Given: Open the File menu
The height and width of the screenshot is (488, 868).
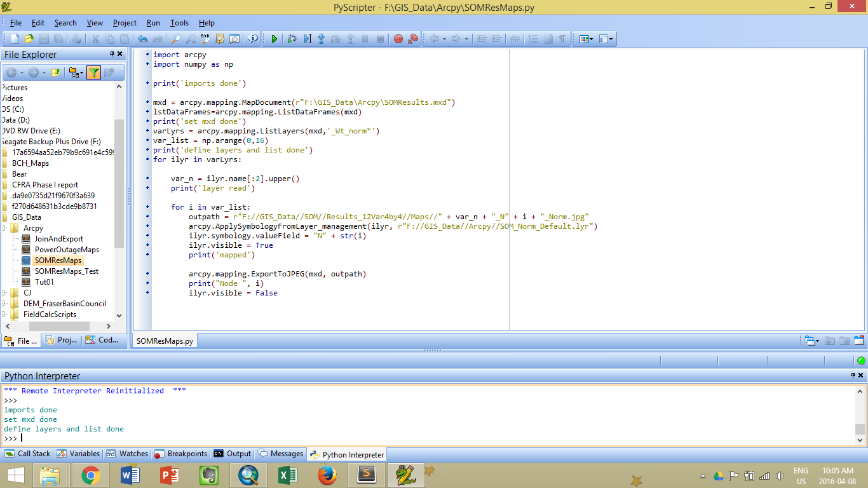Looking at the screenshot, I should 16,22.
